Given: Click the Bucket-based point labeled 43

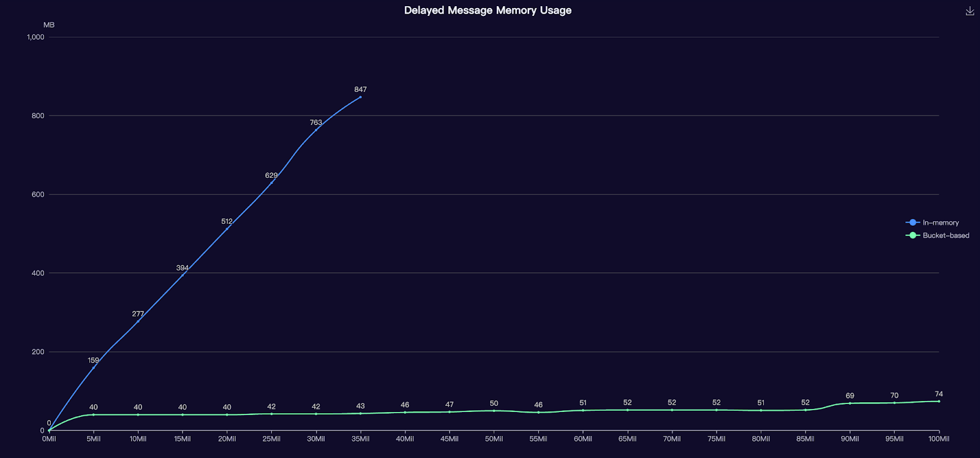Looking at the screenshot, I should click(x=360, y=413).
